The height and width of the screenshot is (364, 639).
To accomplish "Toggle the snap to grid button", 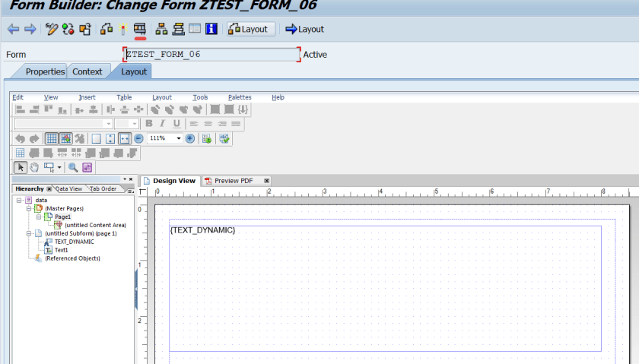I will click(x=65, y=138).
